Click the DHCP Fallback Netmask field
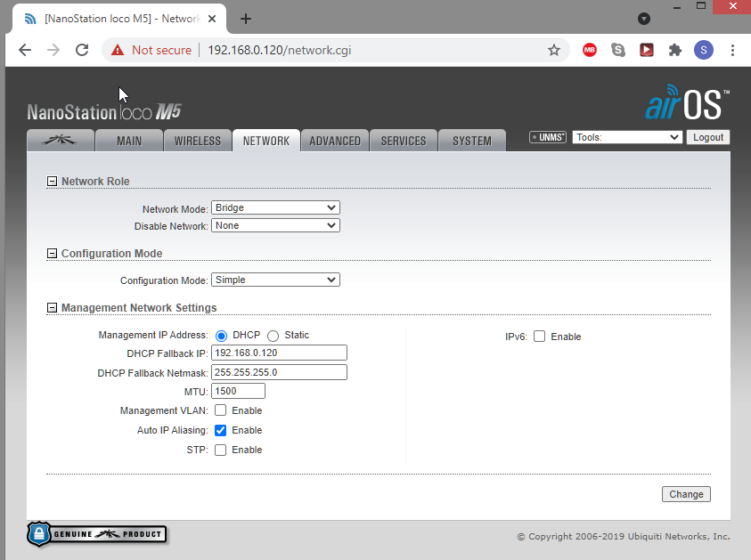Viewport: 751px width, 560px height. [x=279, y=372]
